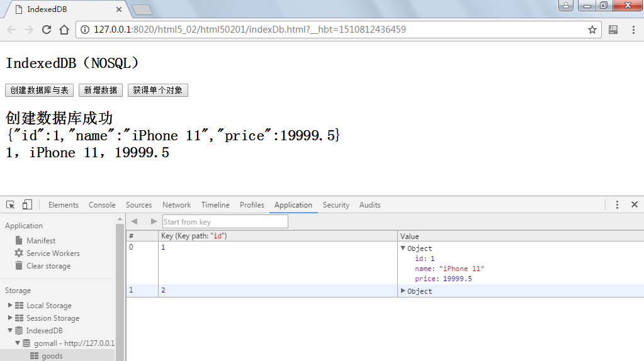Select the Application tab
This screenshot has height=361, width=644.
(293, 204)
